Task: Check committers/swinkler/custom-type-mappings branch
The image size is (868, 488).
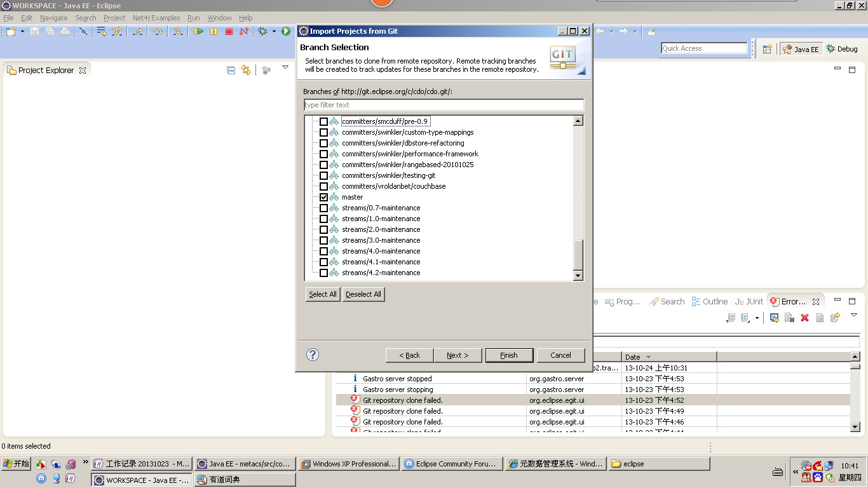Action: point(323,132)
